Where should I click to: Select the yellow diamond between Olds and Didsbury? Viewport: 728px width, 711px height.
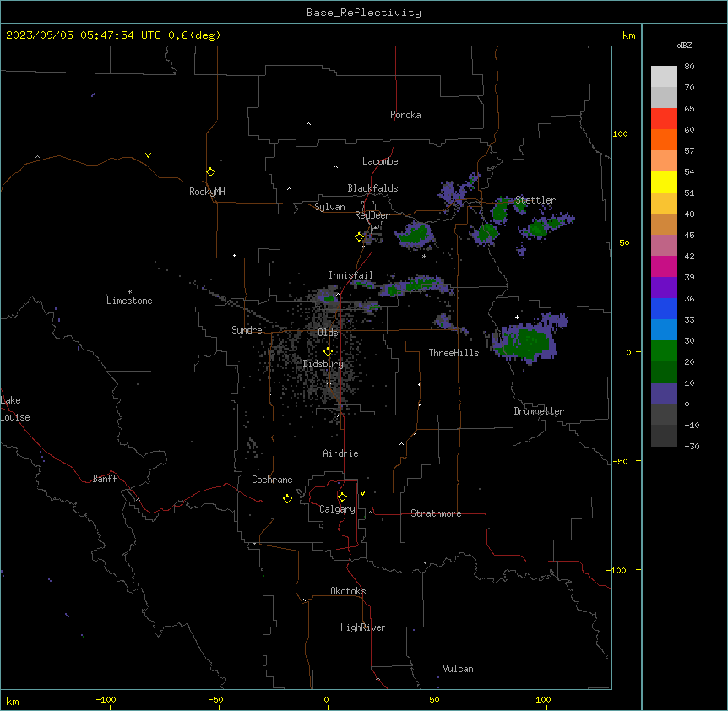[x=328, y=352]
